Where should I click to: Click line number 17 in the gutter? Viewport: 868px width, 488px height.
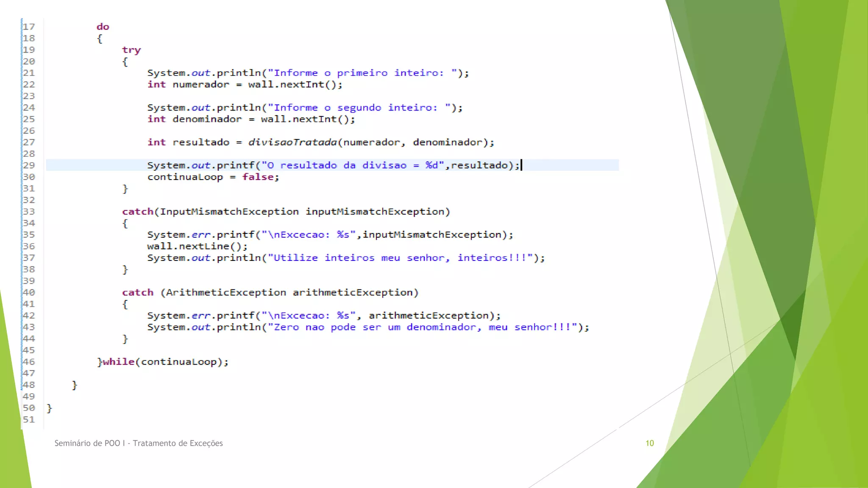click(x=29, y=27)
